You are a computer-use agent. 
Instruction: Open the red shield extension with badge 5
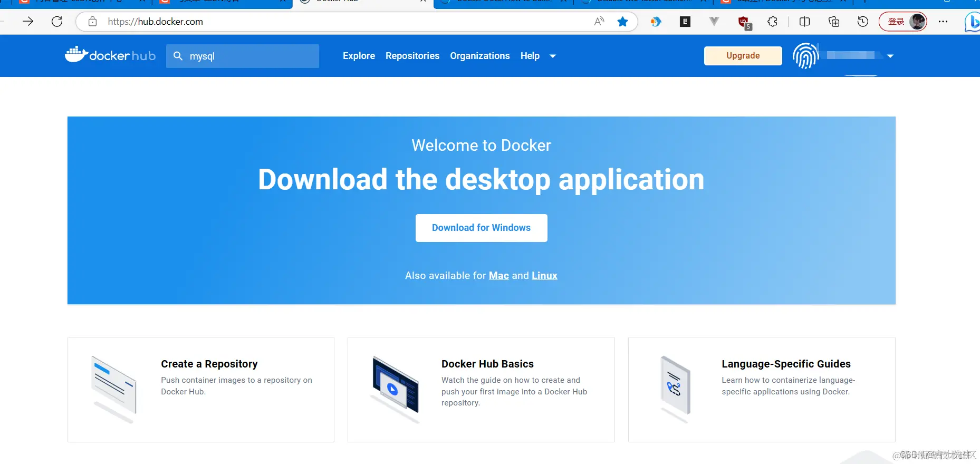[x=744, y=23]
